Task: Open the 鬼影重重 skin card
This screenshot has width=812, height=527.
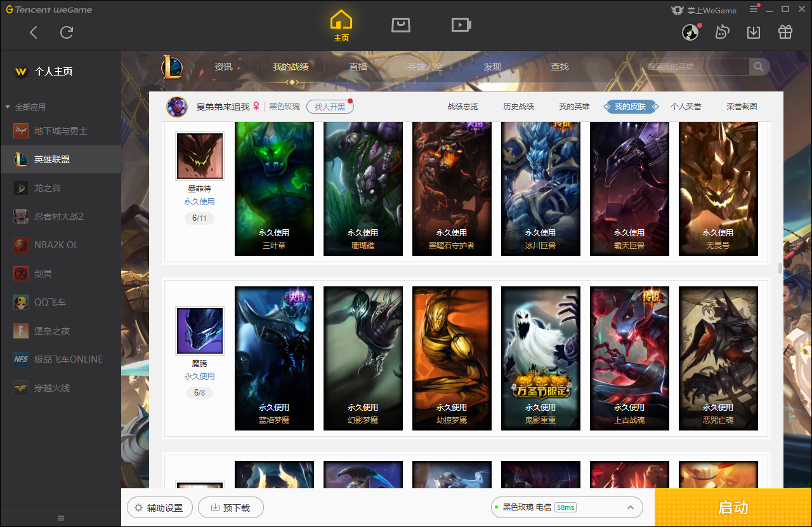Action: [x=540, y=358]
